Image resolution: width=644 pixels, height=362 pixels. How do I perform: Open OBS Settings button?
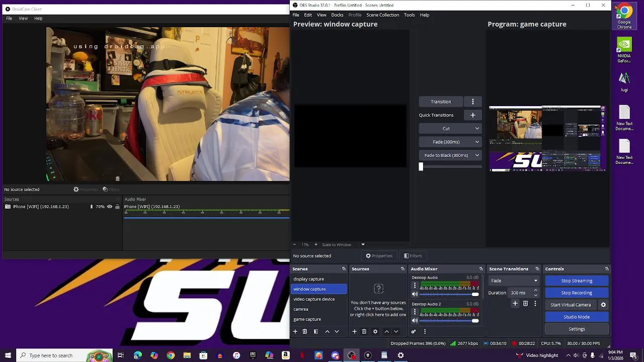tap(577, 329)
